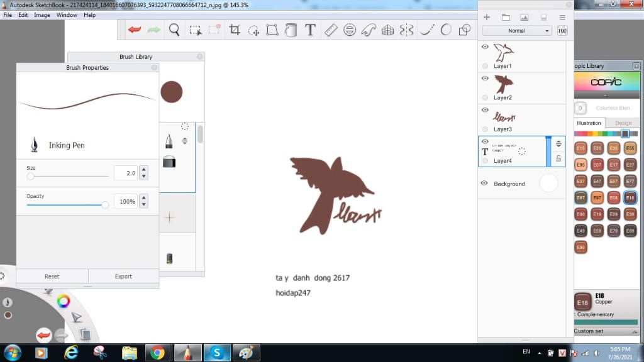This screenshot has width=644, height=362.
Task: Activate the Text tool in toolbar
Action: pyautogui.click(x=310, y=30)
